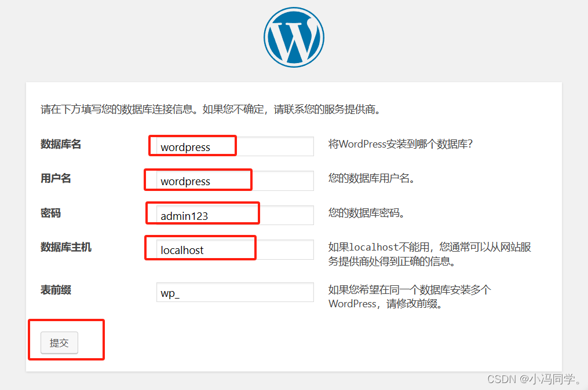Click the intro text 请在下方填写您的数据库连接信息

tap(211, 109)
